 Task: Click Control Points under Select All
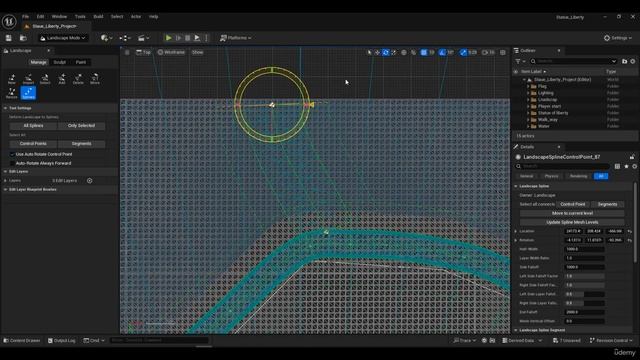pos(33,144)
